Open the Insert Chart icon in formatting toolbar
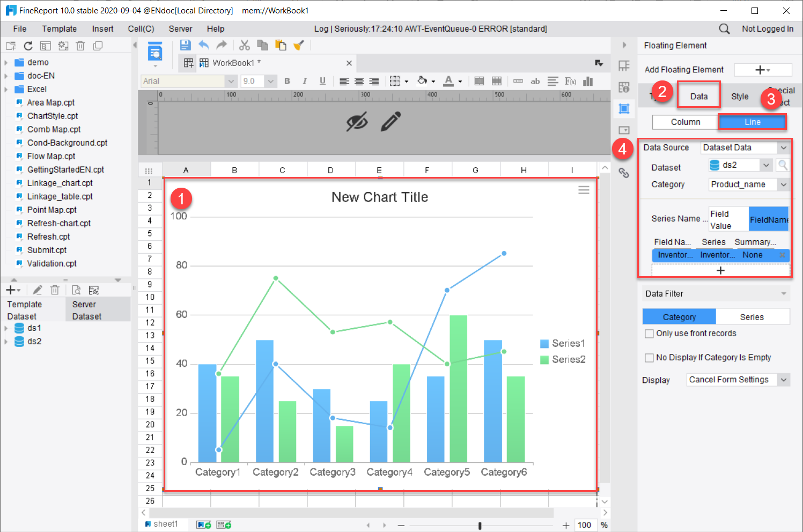803x532 pixels. pyautogui.click(x=587, y=81)
